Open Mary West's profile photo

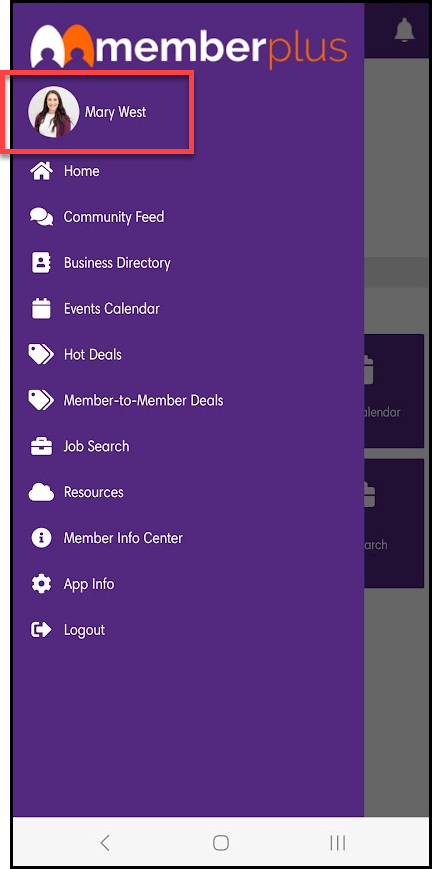coord(53,112)
